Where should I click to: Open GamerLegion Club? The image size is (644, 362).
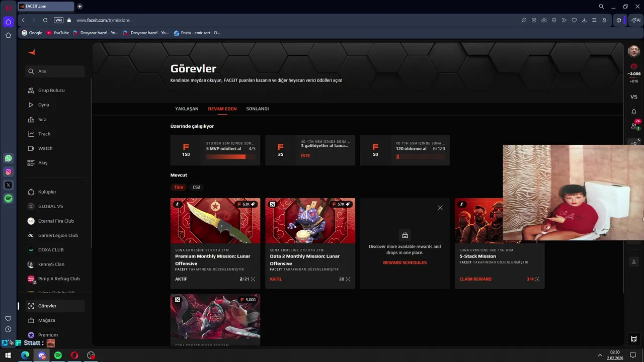click(55, 235)
